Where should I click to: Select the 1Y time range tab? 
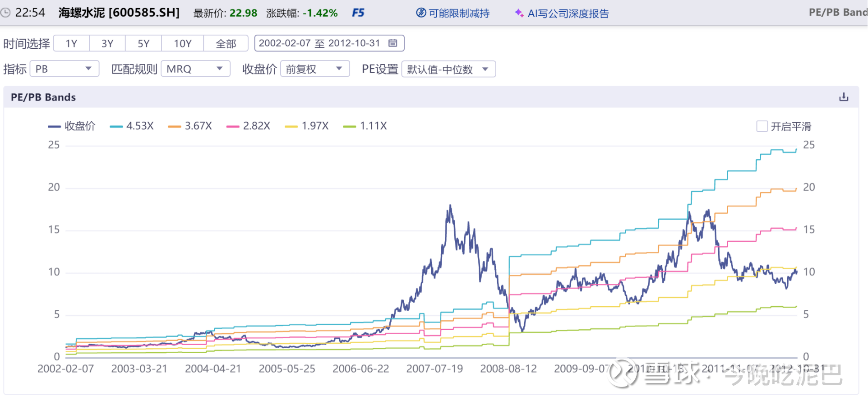click(x=71, y=44)
